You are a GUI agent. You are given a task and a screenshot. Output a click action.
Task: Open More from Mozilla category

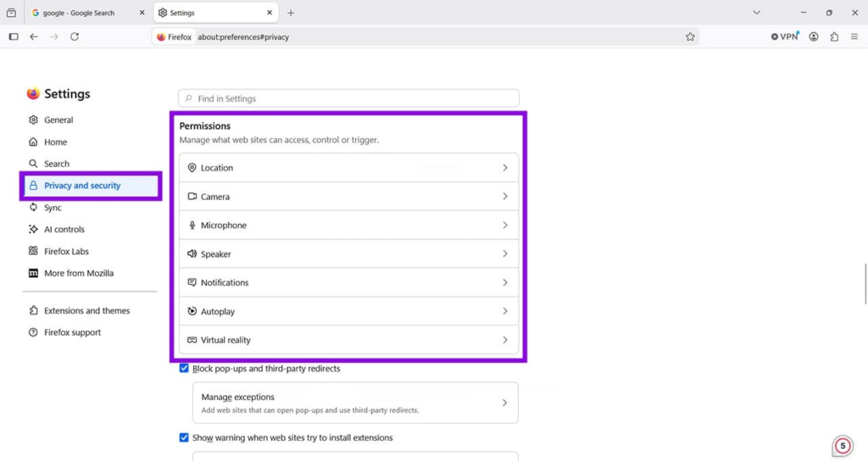(x=91, y=274)
